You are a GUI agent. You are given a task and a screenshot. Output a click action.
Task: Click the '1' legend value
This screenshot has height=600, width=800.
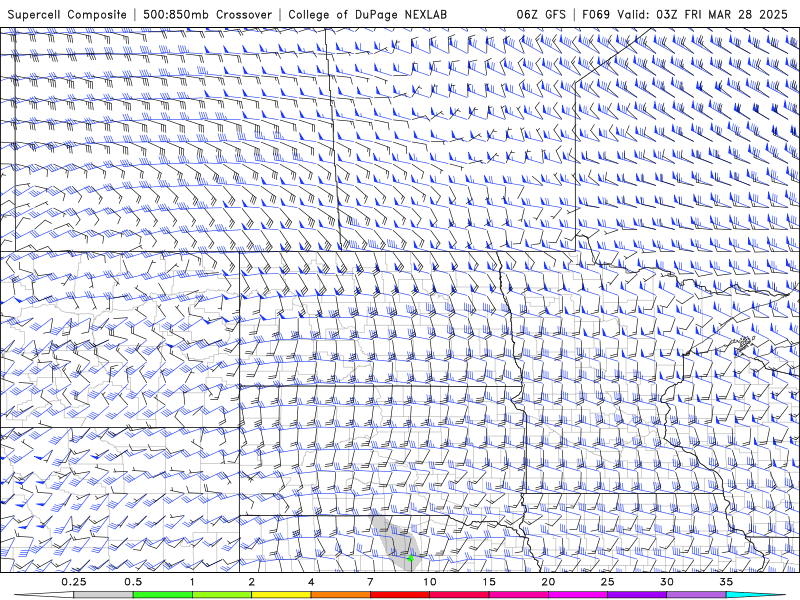coord(192,582)
